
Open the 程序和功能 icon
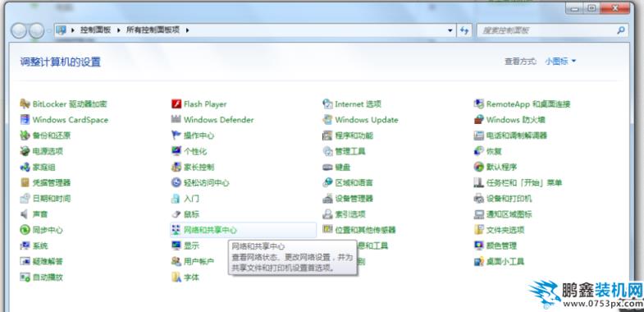coord(327,135)
